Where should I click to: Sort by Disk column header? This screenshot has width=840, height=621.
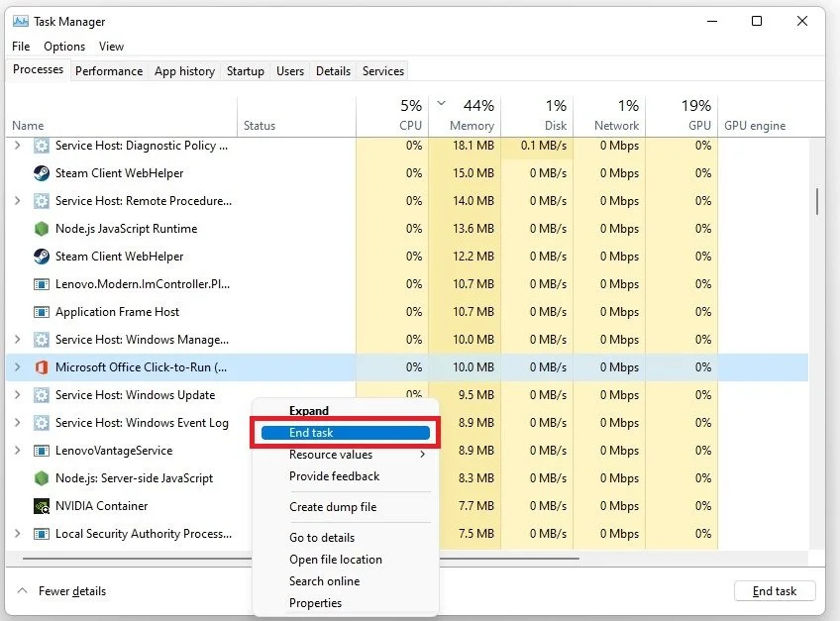click(x=537, y=117)
